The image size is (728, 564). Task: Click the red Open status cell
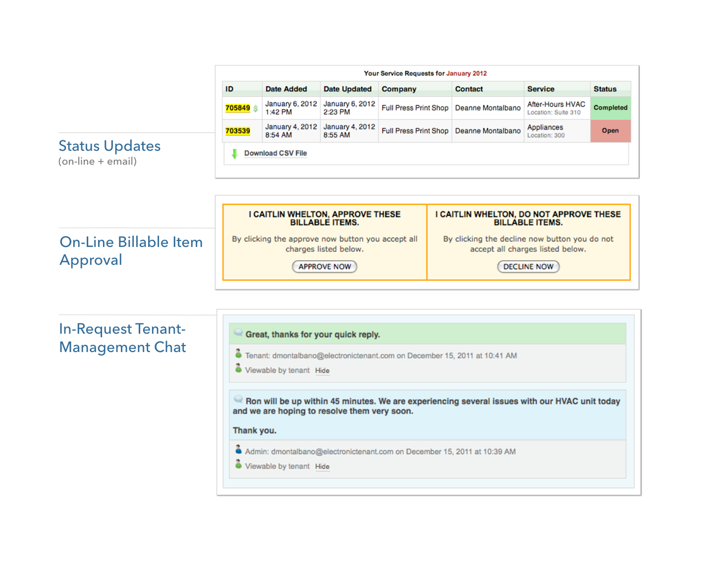(x=610, y=131)
